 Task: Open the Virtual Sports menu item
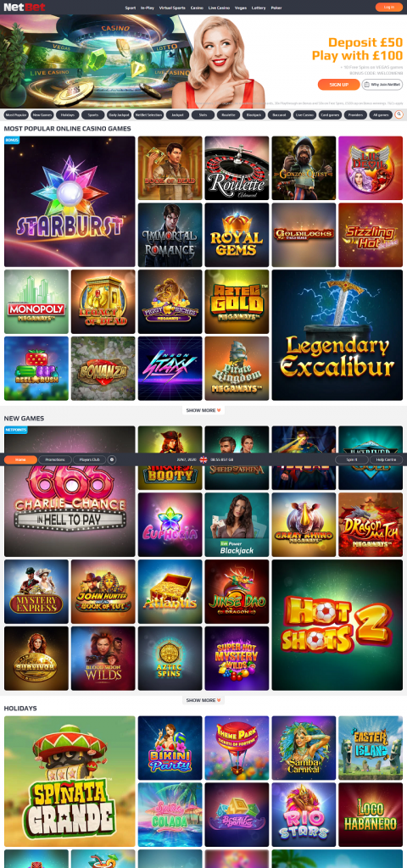(173, 8)
